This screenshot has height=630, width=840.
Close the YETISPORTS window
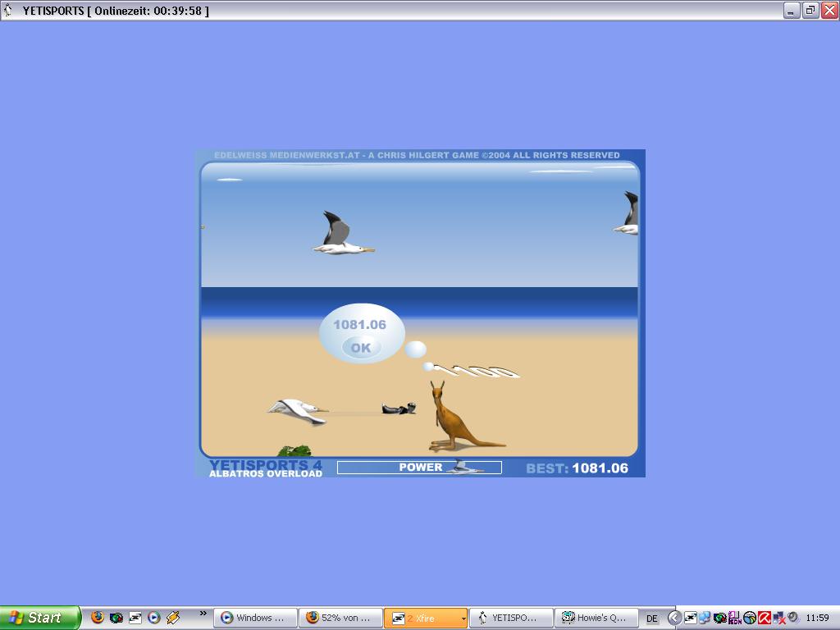pos(829,10)
